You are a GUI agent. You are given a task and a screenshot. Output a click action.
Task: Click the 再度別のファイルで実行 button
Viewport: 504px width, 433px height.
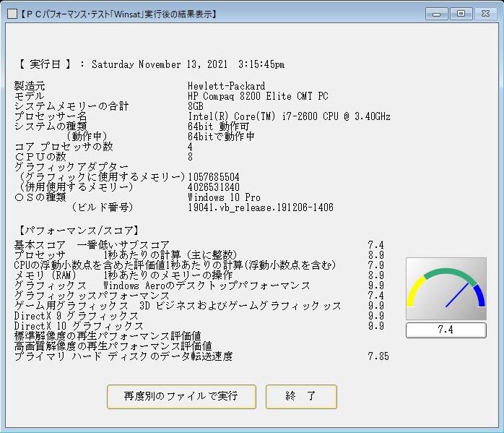coord(181,397)
